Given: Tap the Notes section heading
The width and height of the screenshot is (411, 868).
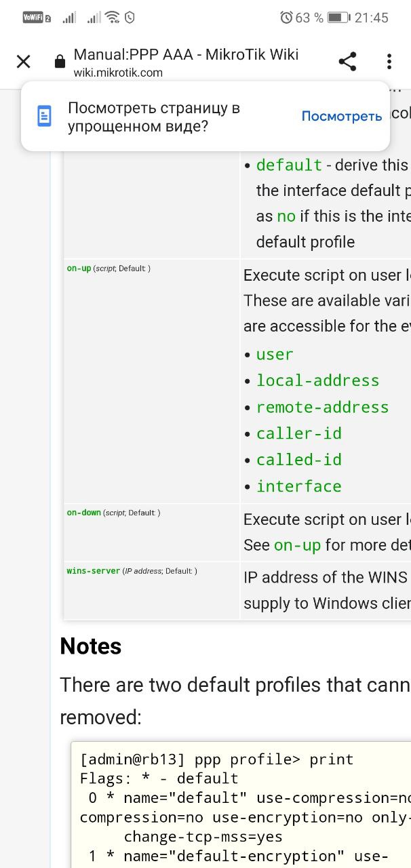Looking at the screenshot, I should pyautogui.click(x=91, y=646).
